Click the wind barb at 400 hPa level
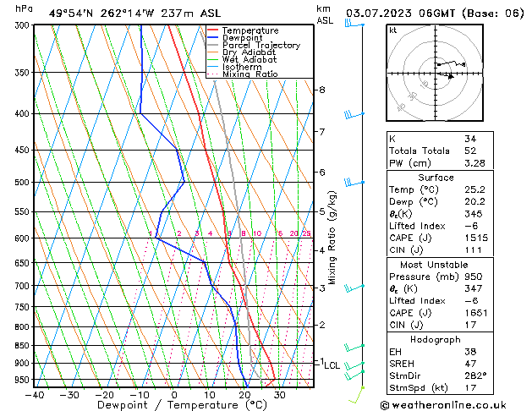Viewport: 532px width, 411px height. point(354,114)
